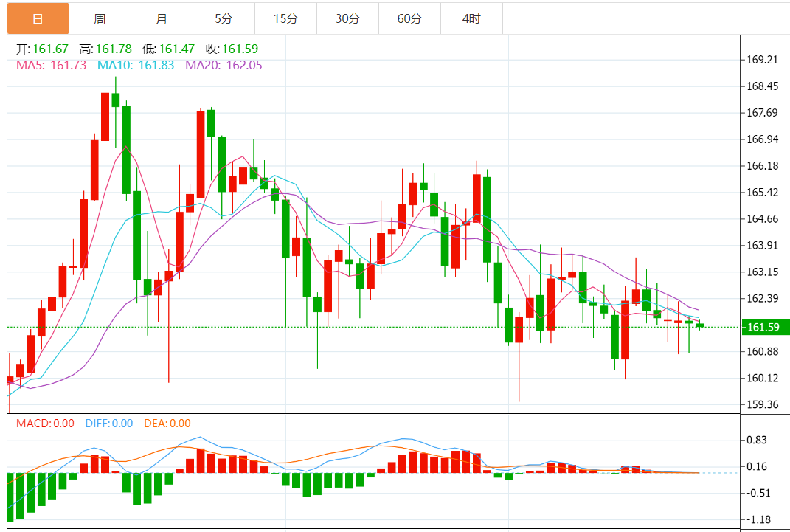Screen dimensions: 790x532
Task: Click the MA10: 161.83 indicator label
Action: click(136, 65)
